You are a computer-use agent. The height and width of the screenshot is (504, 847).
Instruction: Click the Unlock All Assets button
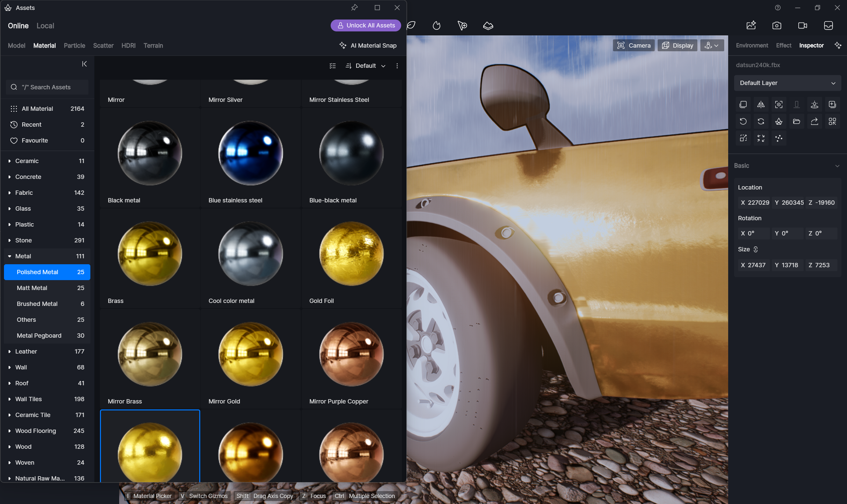coord(366,25)
